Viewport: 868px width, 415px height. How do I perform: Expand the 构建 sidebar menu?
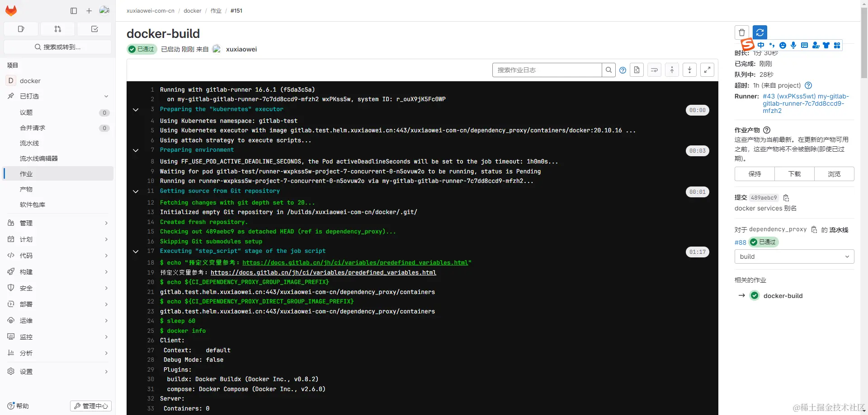pyautogui.click(x=58, y=272)
